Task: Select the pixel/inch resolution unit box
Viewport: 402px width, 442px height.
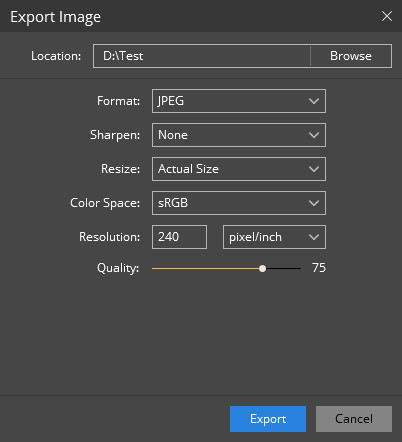Action: point(274,237)
